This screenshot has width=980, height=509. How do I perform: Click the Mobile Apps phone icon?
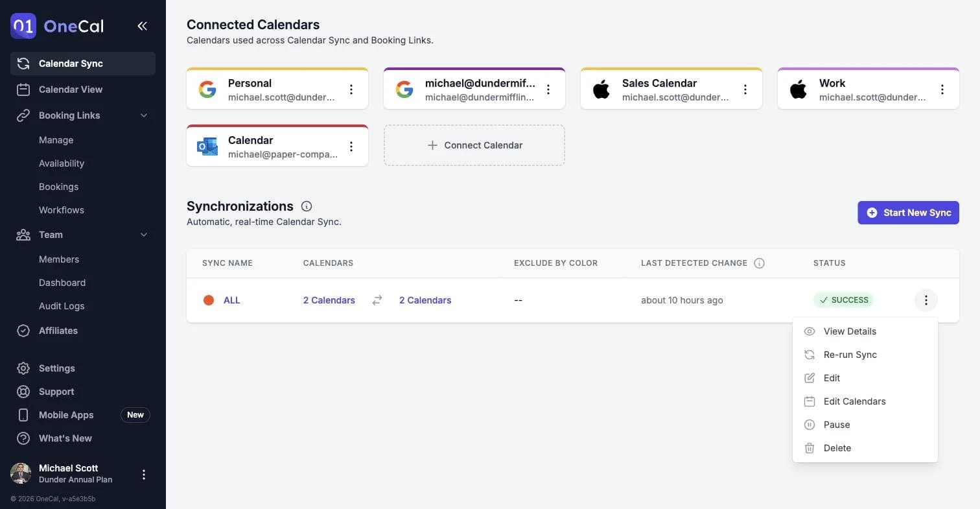tap(23, 415)
